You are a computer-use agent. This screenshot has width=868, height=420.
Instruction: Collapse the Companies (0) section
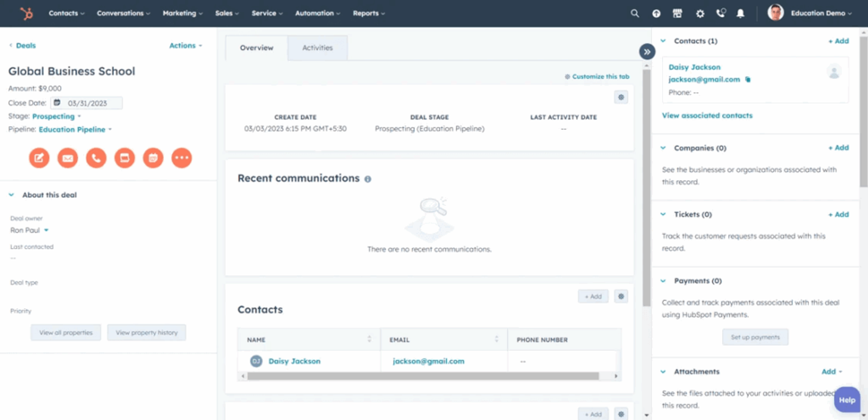(663, 148)
